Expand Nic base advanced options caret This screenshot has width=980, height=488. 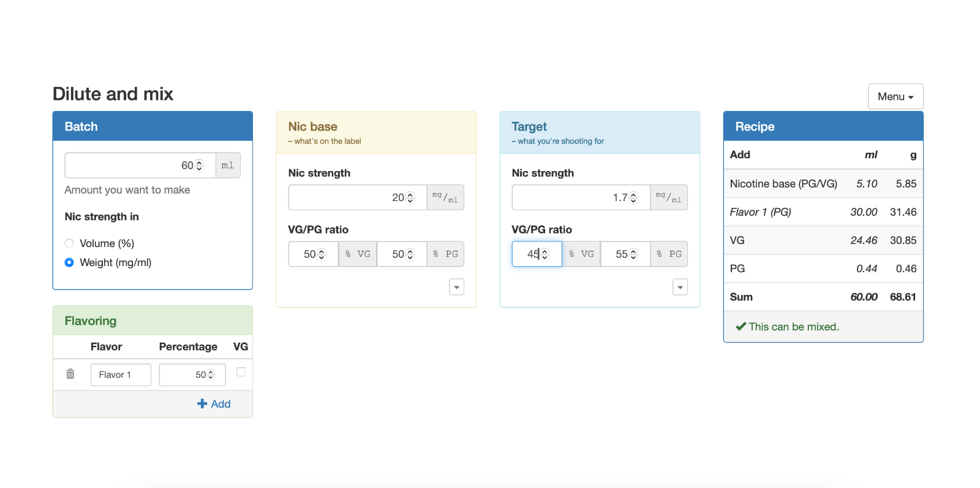pos(457,287)
